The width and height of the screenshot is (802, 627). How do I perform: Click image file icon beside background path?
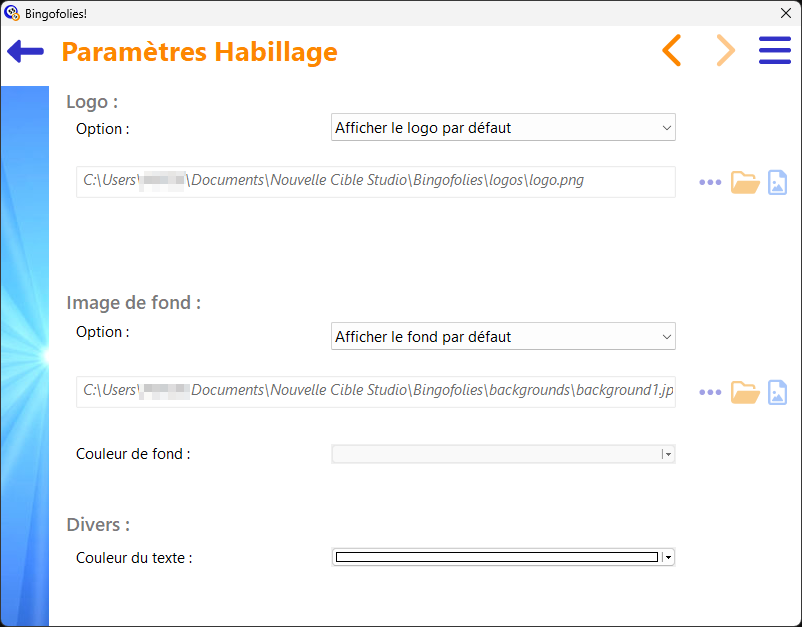click(x=777, y=393)
